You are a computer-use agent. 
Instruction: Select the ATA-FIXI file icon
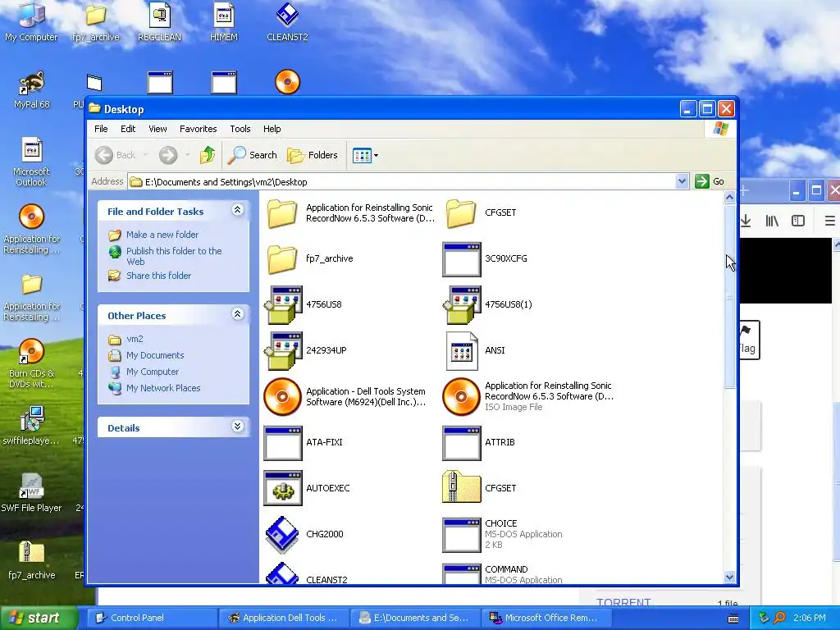(x=282, y=442)
